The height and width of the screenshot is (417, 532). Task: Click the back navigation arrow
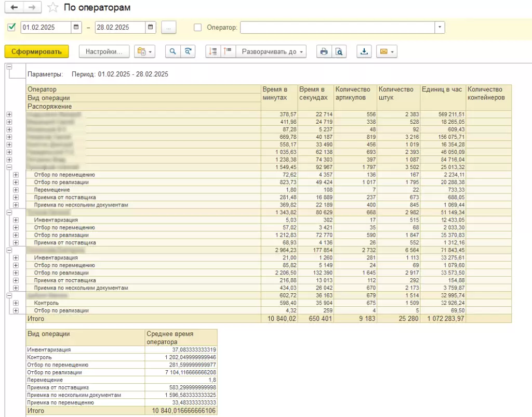click(14, 7)
